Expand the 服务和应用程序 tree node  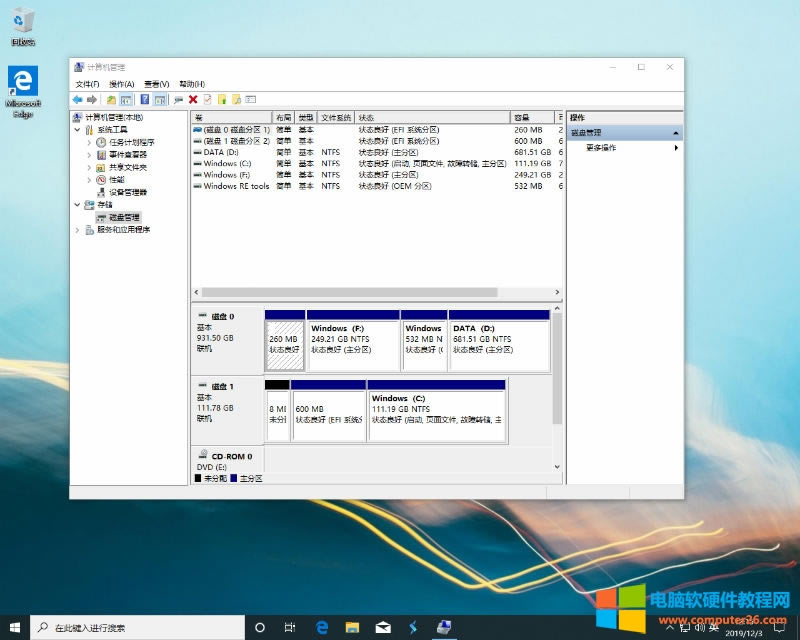point(77,229)
